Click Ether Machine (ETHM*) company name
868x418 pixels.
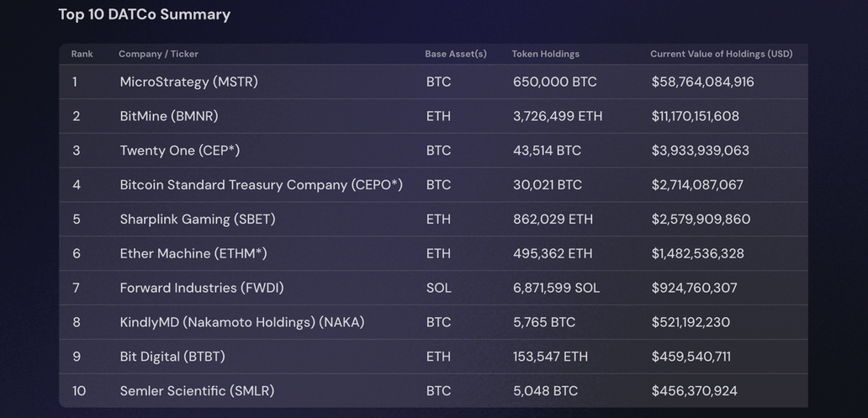pos(193,253)
